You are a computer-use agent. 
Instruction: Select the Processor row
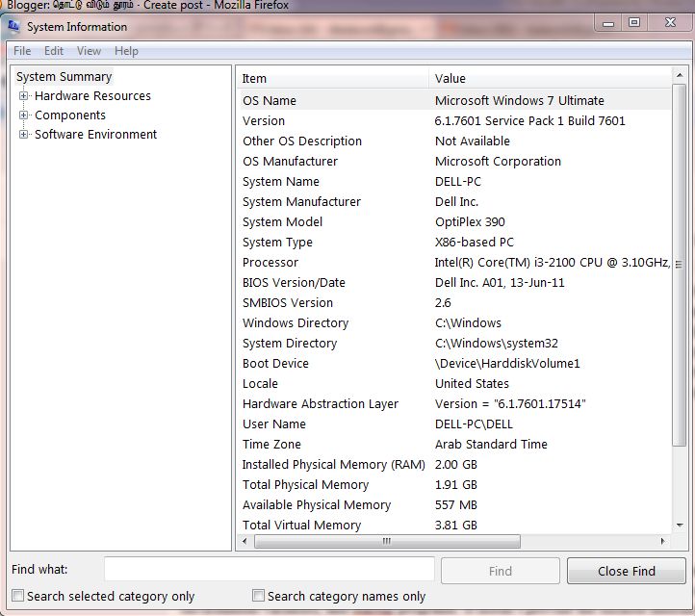click(454, 263)
